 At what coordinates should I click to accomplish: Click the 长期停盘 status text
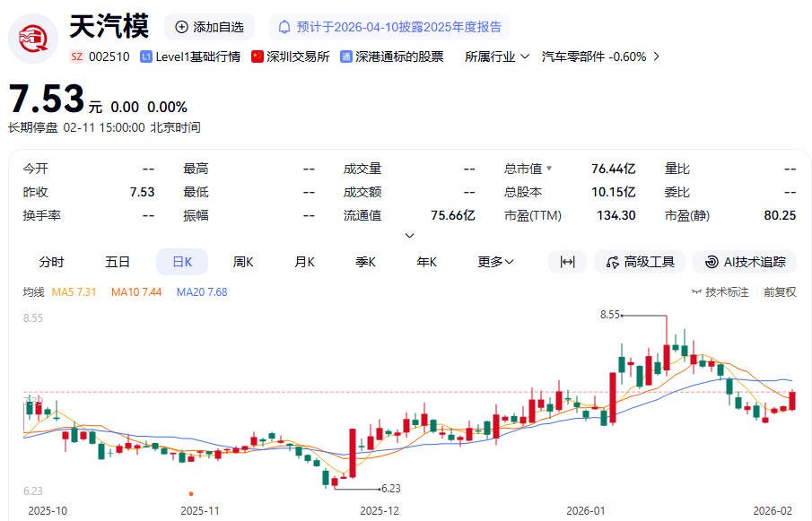click(x=32, y=127)
